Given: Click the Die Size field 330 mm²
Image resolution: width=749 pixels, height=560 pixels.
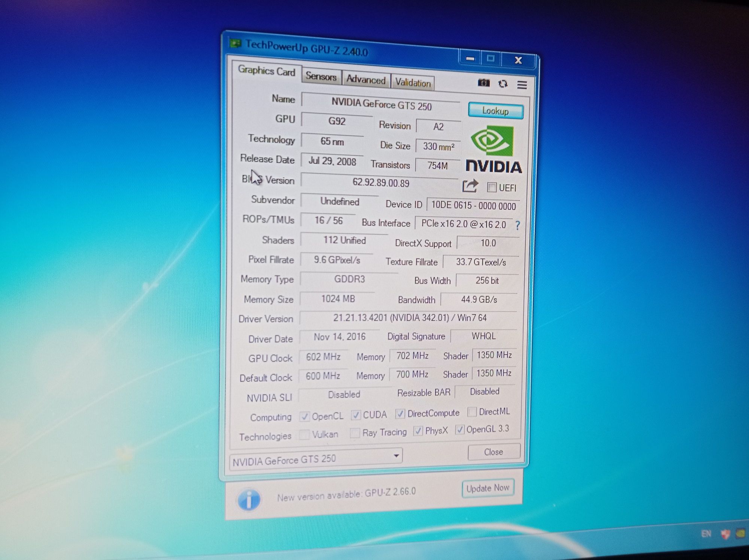Looking at the screenshot, I should [x=438, y=146].
